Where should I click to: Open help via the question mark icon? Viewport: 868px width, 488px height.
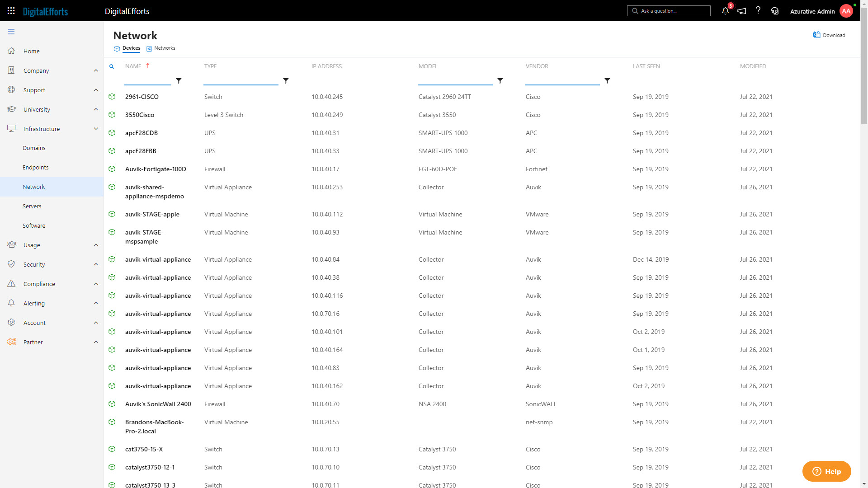(758, 11)
